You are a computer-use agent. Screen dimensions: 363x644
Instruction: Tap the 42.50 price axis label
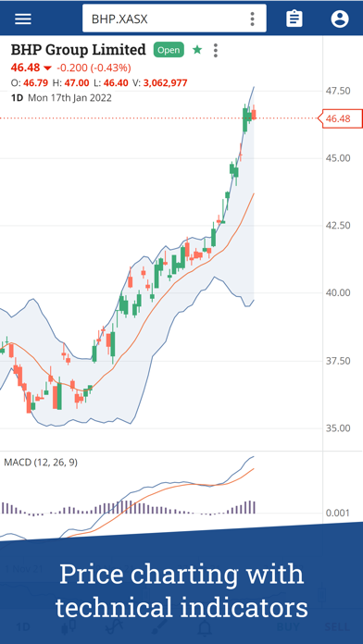(x=338, y=226)
